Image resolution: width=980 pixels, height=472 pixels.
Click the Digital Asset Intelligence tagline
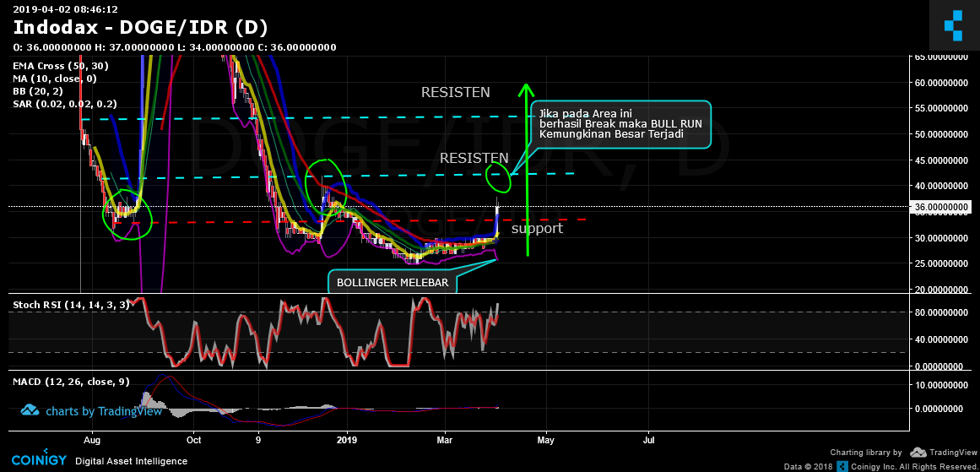pos(131,461)
